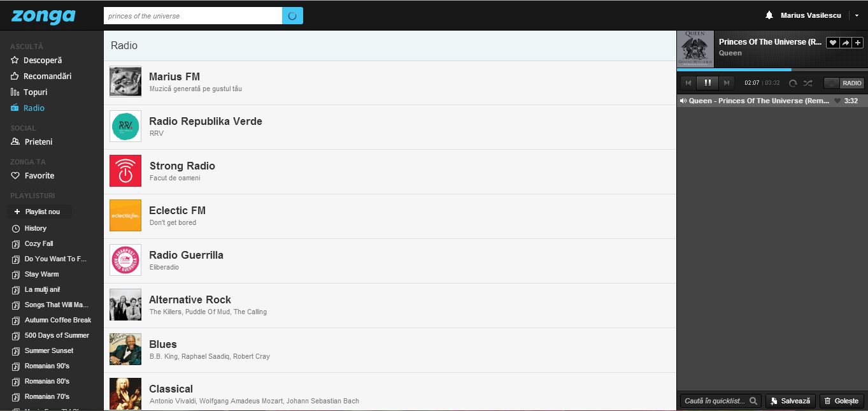Open Topuri charts
The width and height of the screenshot is (868, 411).
(29, 92)
